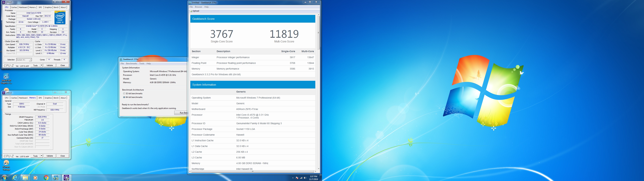This screenshot has width=644, height=181.
Task: Click the Intel Core i5 logo in CPU-Z
Action: (x=60, y=17)
